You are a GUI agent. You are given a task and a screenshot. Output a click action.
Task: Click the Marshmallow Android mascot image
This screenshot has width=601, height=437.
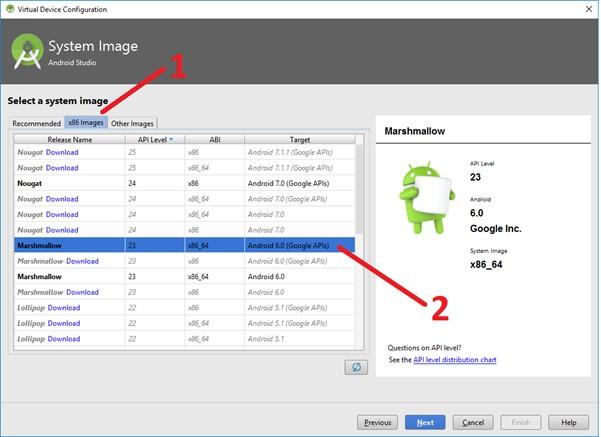pyautogui.click(x=427, y=197)
